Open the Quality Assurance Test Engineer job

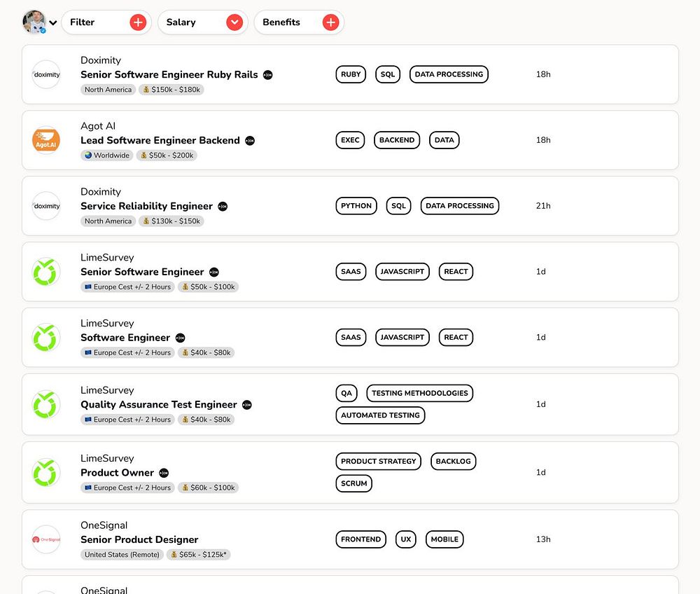(158, 404)
